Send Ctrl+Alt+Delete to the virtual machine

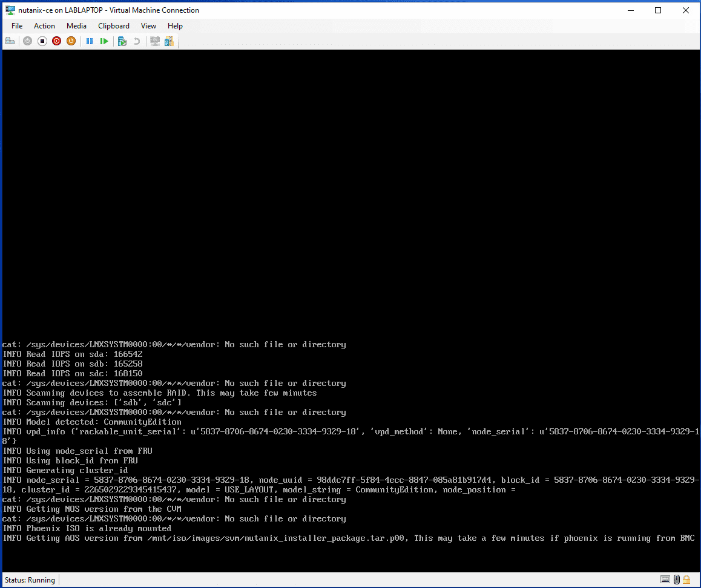point(10,41)
